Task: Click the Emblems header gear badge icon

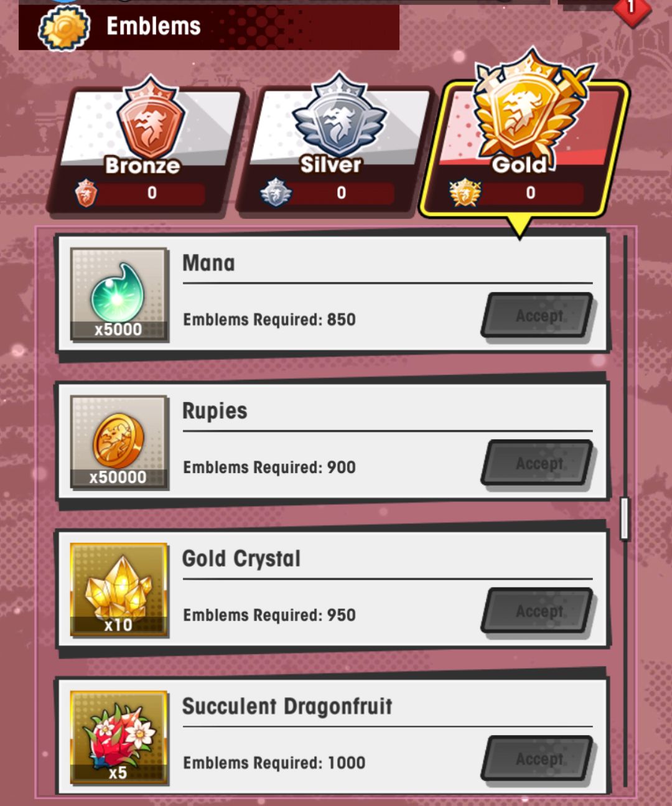Action: (x=64, y=27)
